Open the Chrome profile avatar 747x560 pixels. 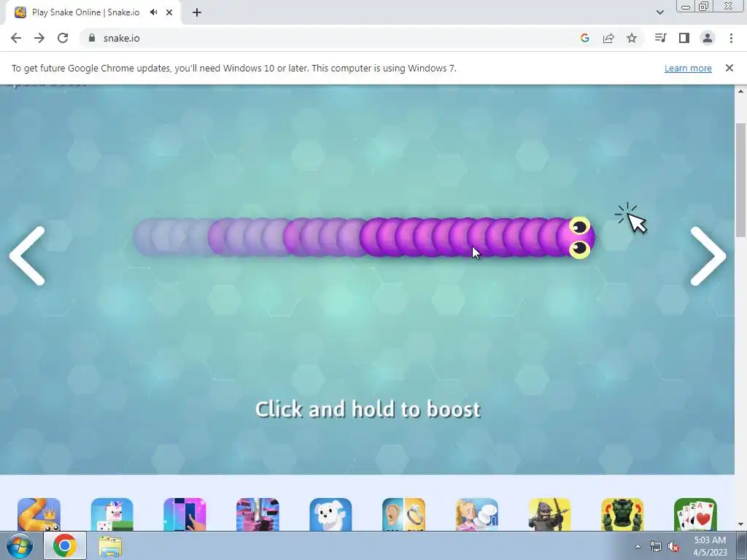(708, 38)
